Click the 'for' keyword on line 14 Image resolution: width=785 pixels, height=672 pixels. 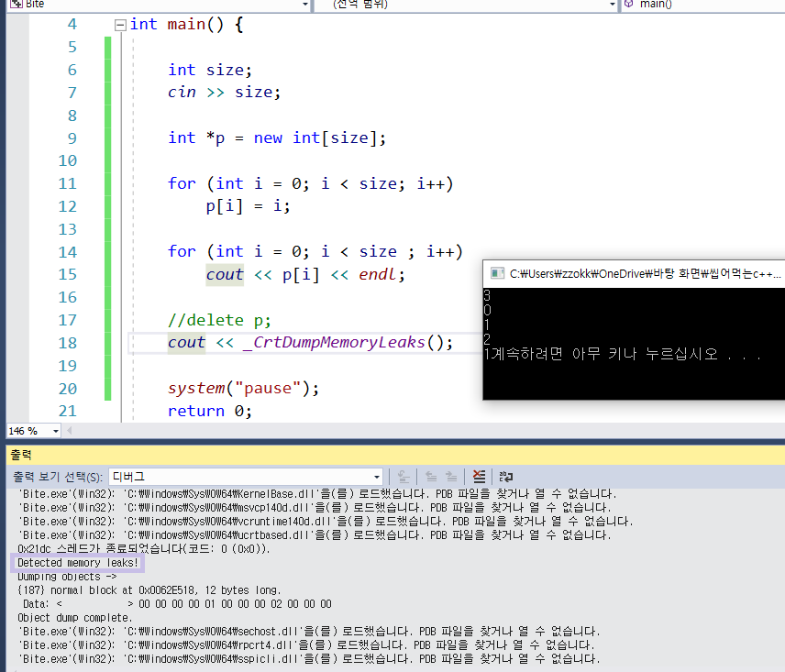182,252
